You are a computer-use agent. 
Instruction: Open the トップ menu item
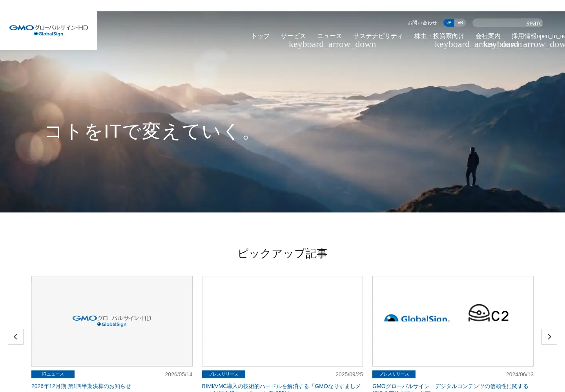(x=261, y=36)
